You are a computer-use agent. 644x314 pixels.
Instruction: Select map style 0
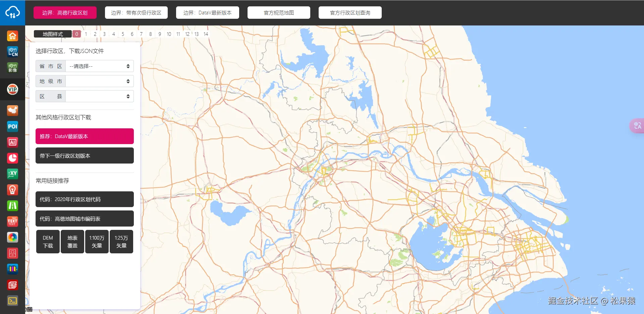(76, 34)
